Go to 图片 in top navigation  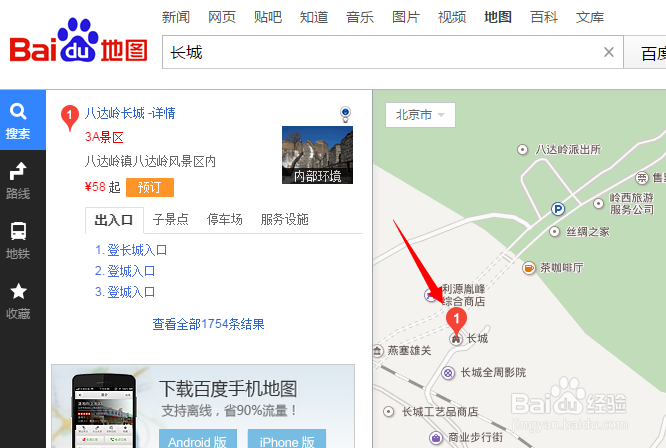pyautogui.click(x=406, y=17)
